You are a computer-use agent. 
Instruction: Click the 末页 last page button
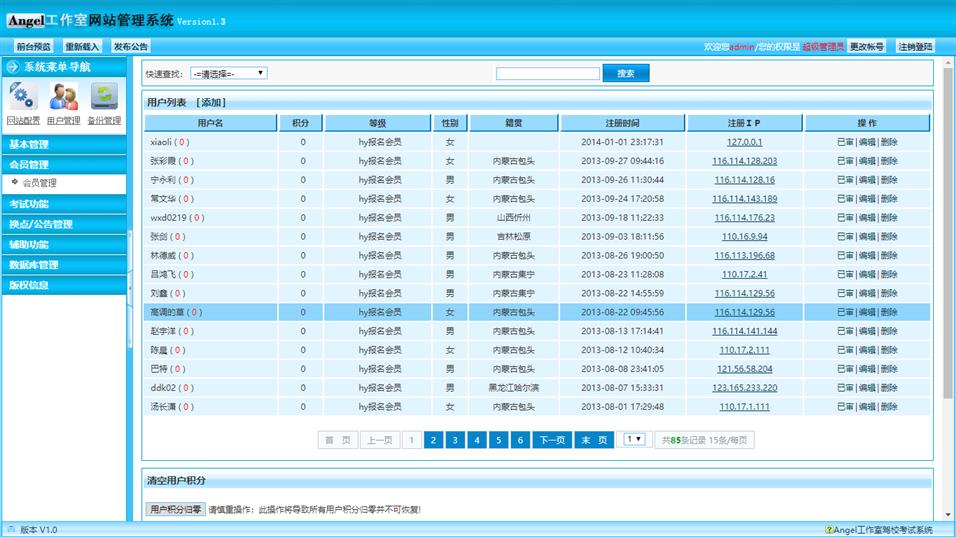coord(594,440)
